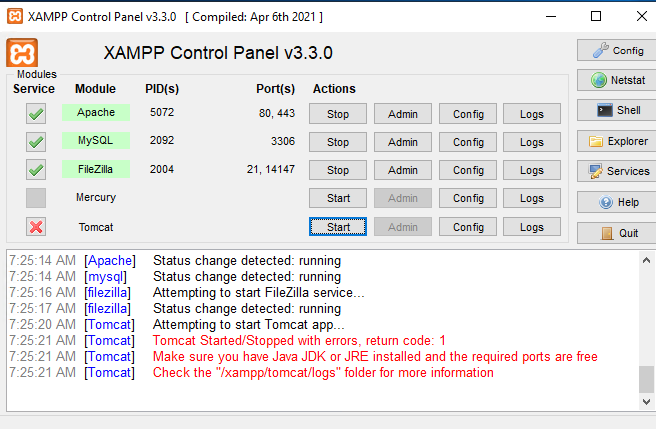Click the Apache 'Status change detected' line

247,260
